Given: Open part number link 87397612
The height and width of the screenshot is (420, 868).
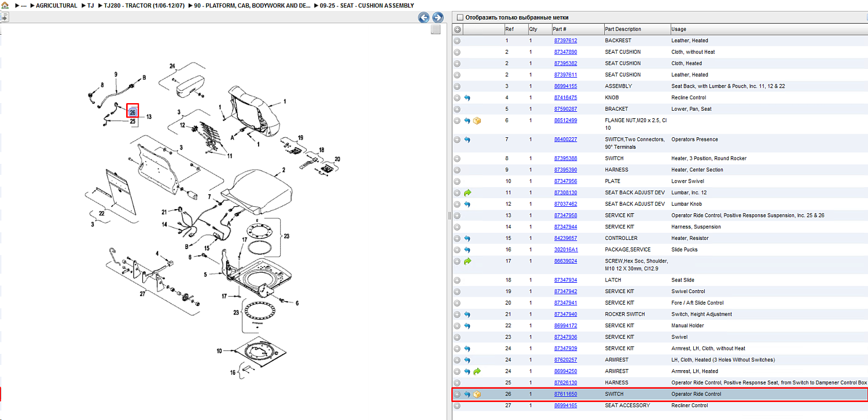Looking at the screenshot, I should pyautogui.click(x=565, y=41).
